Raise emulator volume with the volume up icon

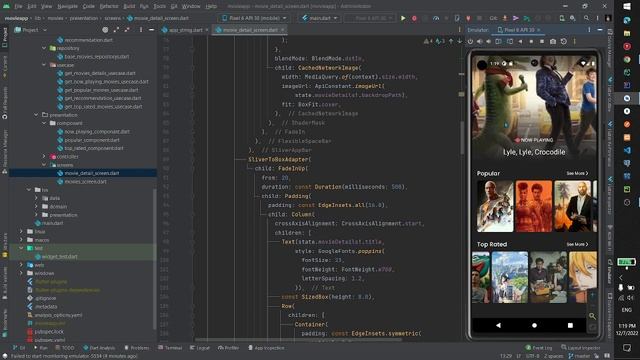pos(480,41)
